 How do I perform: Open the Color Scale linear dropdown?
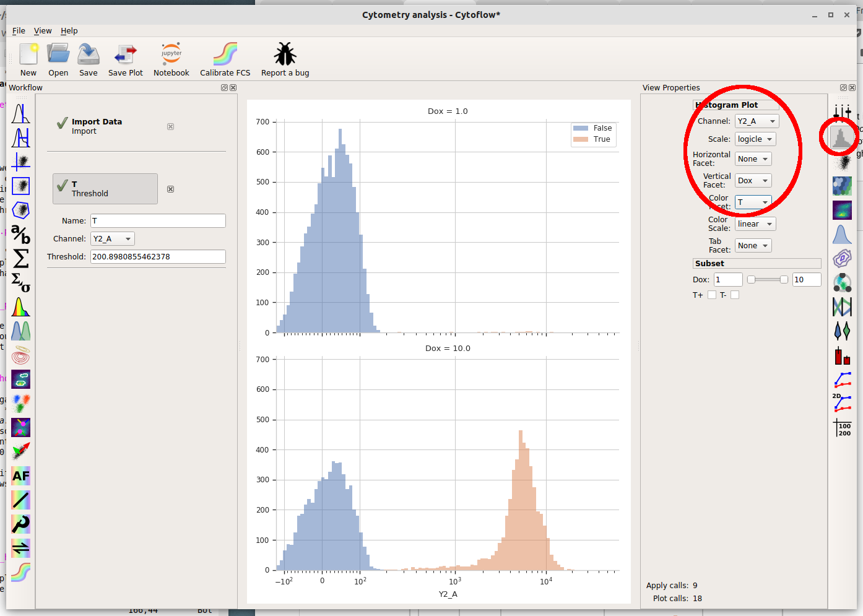(755, 224)
